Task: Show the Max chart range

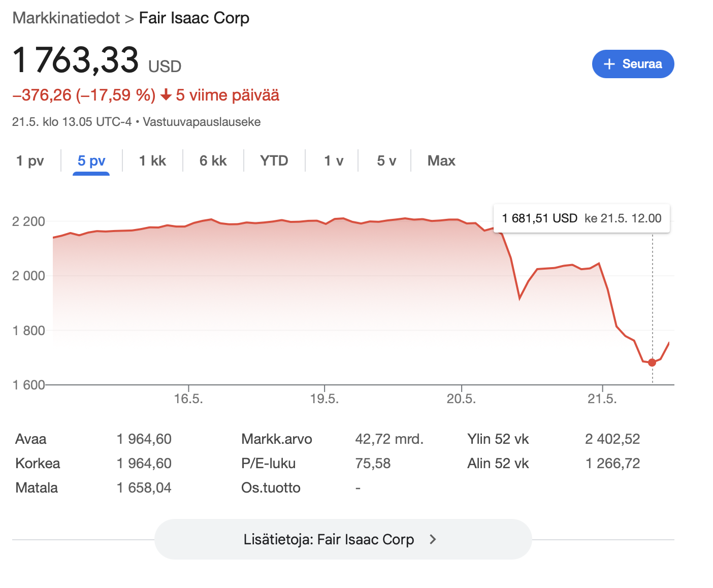Action: point(441,161)
